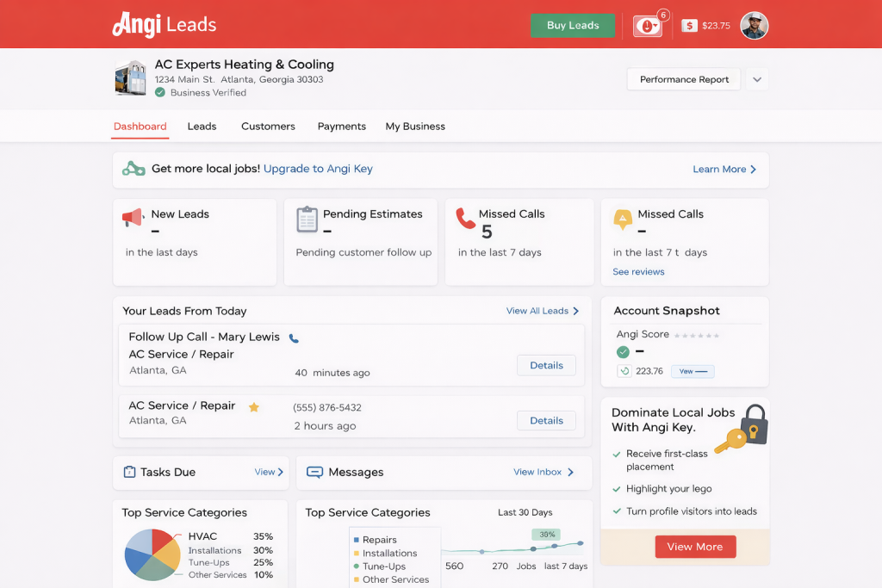Click the Installations yellow legend square
This screenshot has height=588, width=882.
pyautogui.click(x=356, y=554)
